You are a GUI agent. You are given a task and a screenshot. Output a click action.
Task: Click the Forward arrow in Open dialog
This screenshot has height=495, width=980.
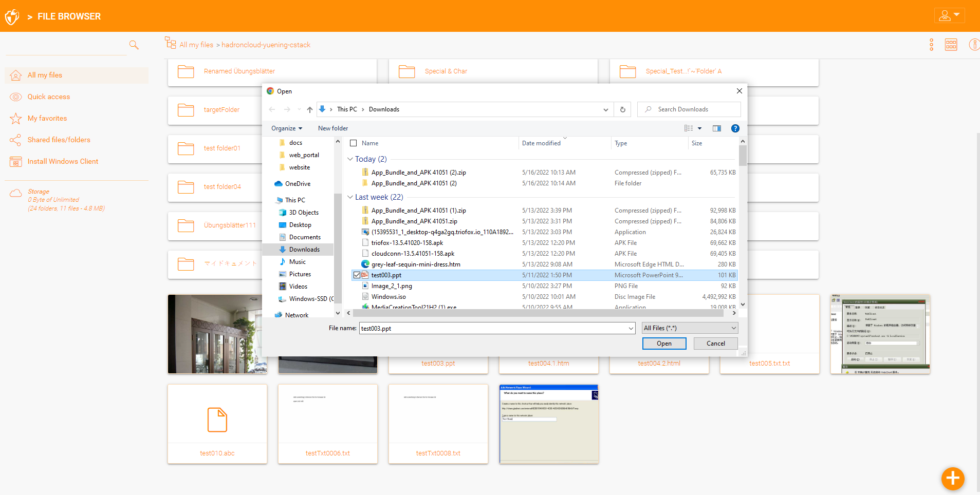click(287, 109)
